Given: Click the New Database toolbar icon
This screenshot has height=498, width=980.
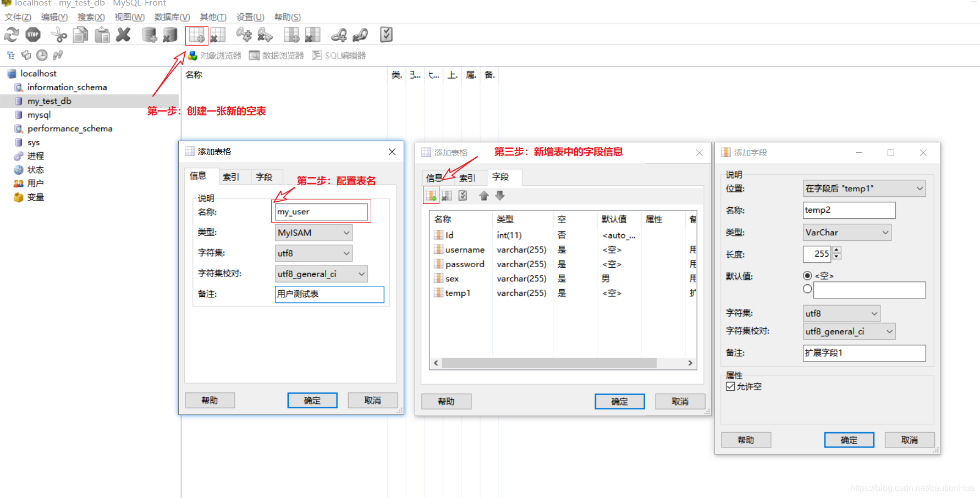Looking at the screenshot, I should (x=150, y=35).
